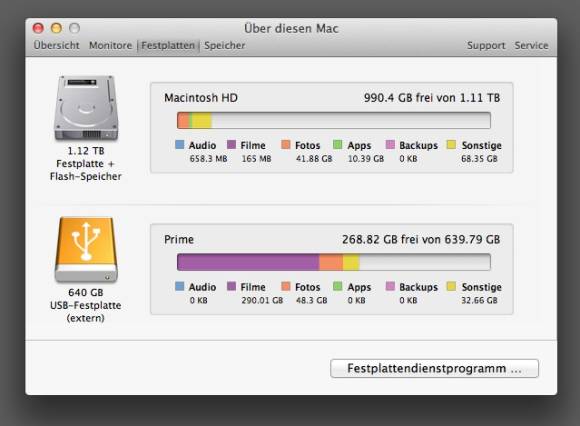Click the orange Fotos swatch under Macintosh HD
This screenshot has width=580, height=426.
[x=286, y=144]
